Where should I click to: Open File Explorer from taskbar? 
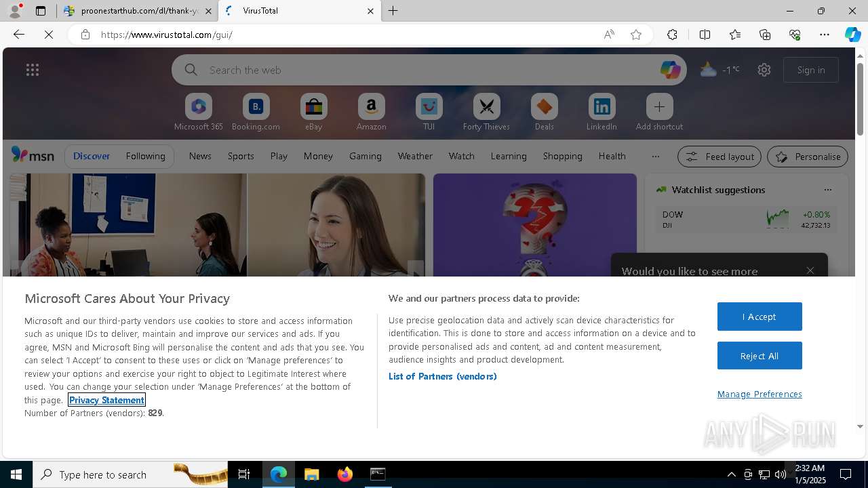pyautogui.click(x=311, y=474)
